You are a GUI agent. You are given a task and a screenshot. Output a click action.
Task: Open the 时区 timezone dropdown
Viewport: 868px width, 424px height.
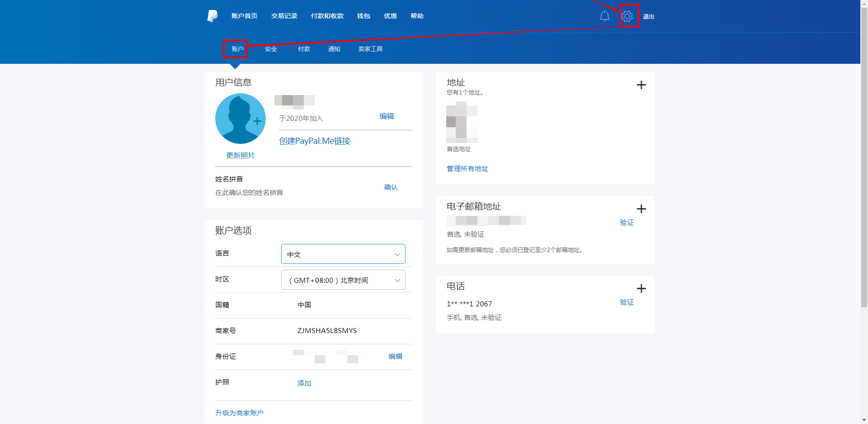tap(343, 280)
